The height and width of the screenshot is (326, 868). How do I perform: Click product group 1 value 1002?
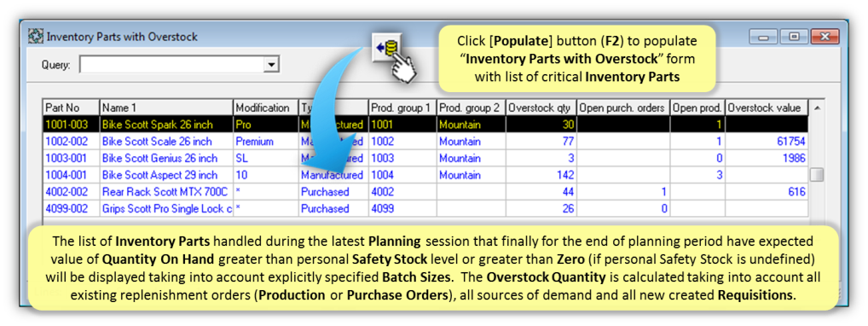point(382,142)
